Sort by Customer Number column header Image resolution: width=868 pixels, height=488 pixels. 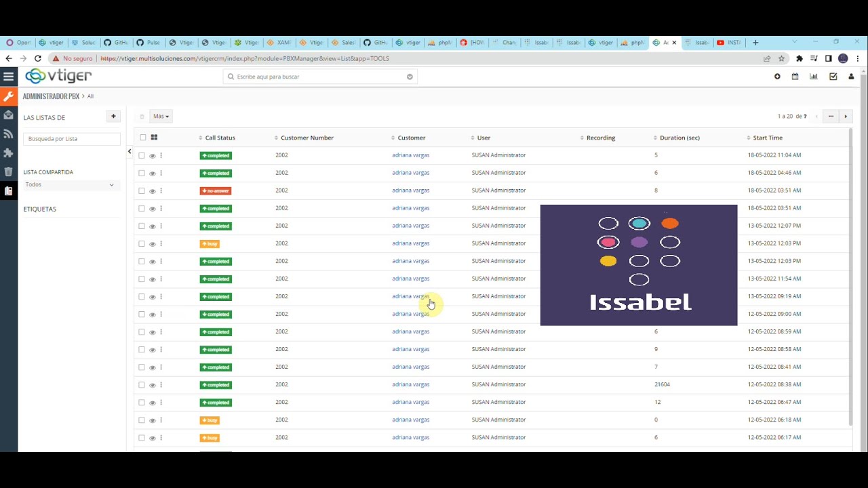click(307, 138)
